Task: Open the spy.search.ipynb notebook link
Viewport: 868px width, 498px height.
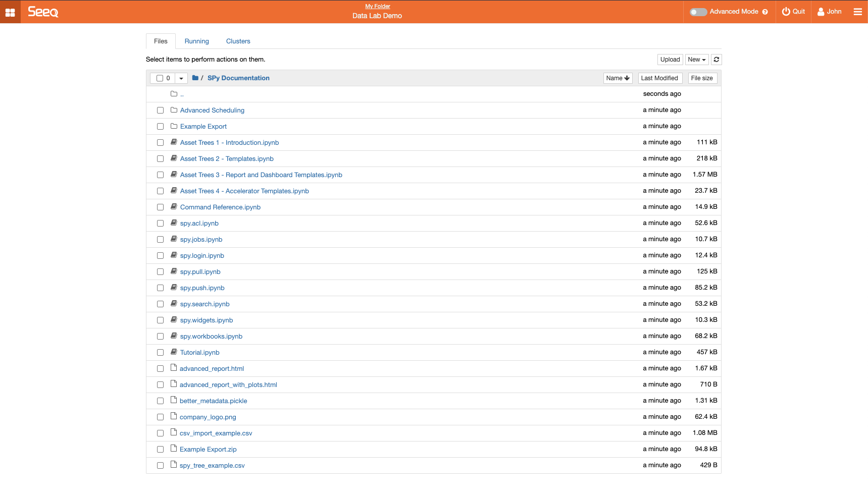Action: pyautogui.click(x=205, y=304)
